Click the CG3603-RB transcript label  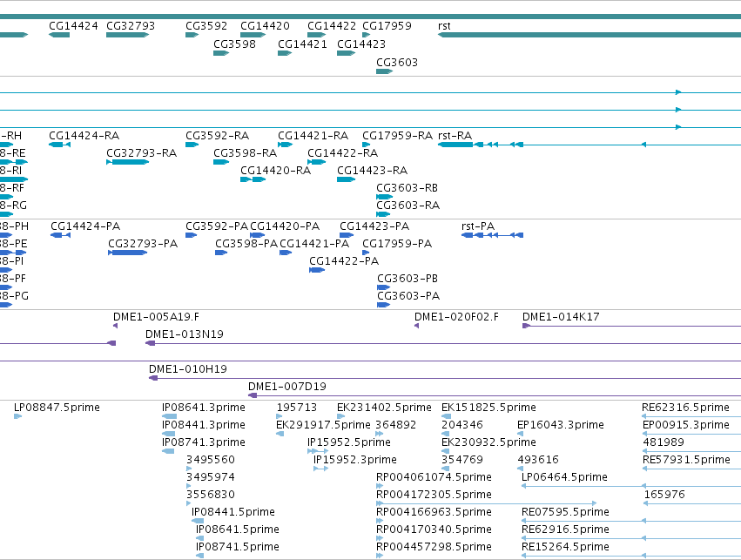[x=407, y=188]
